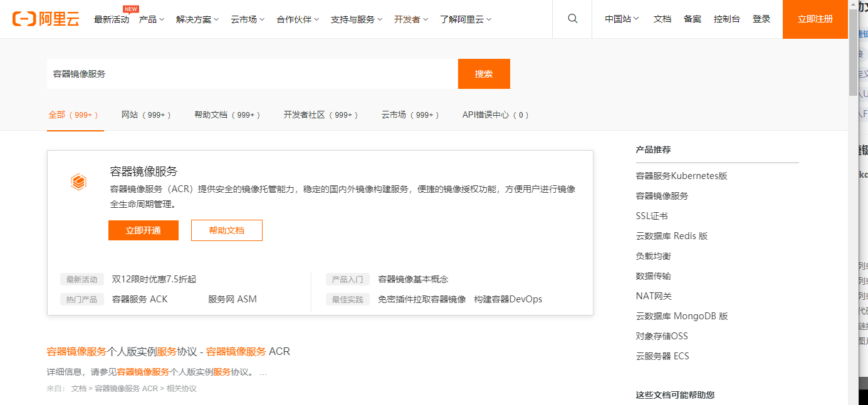Switch to the 开发者社区 results tab
Image resolution: width=868 pixels, height=405 pixels.
pos(321,115)
